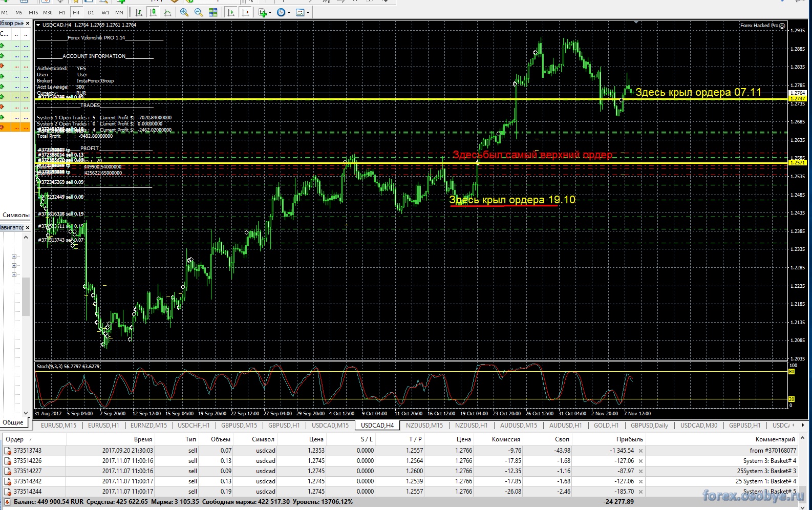The image size is (812, 510).
Task: Switch chart to line chart type
Action: pyautogui.click(x=167, y=12)
